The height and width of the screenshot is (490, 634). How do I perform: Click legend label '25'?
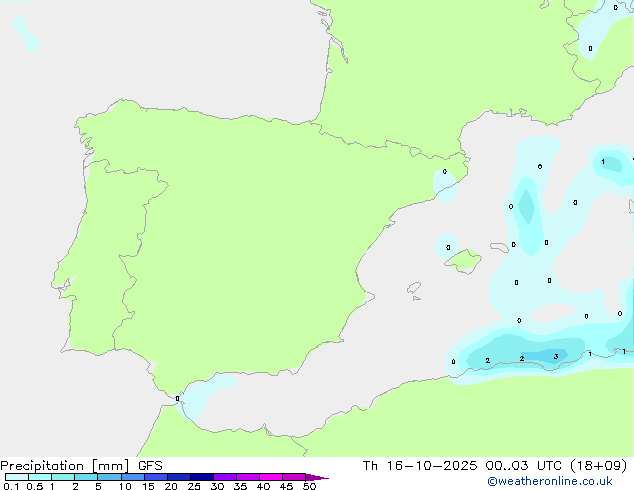coord(194,486)
